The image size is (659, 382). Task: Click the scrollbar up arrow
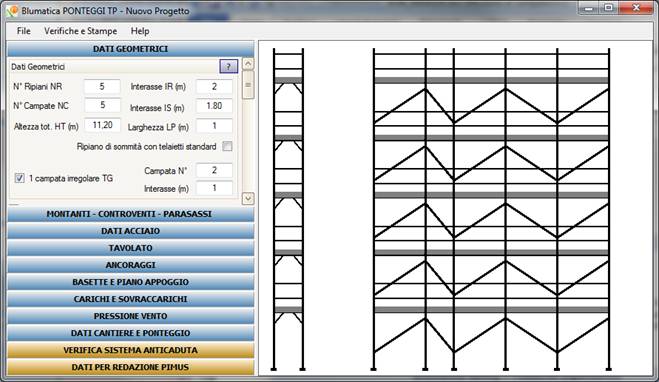click(248, 64)
